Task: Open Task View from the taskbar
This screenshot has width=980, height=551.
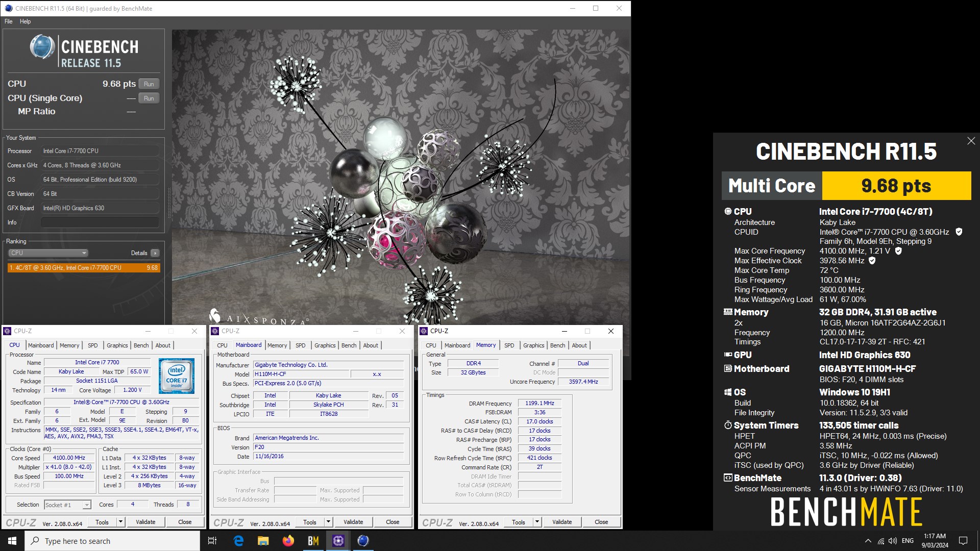Action: 212,541
